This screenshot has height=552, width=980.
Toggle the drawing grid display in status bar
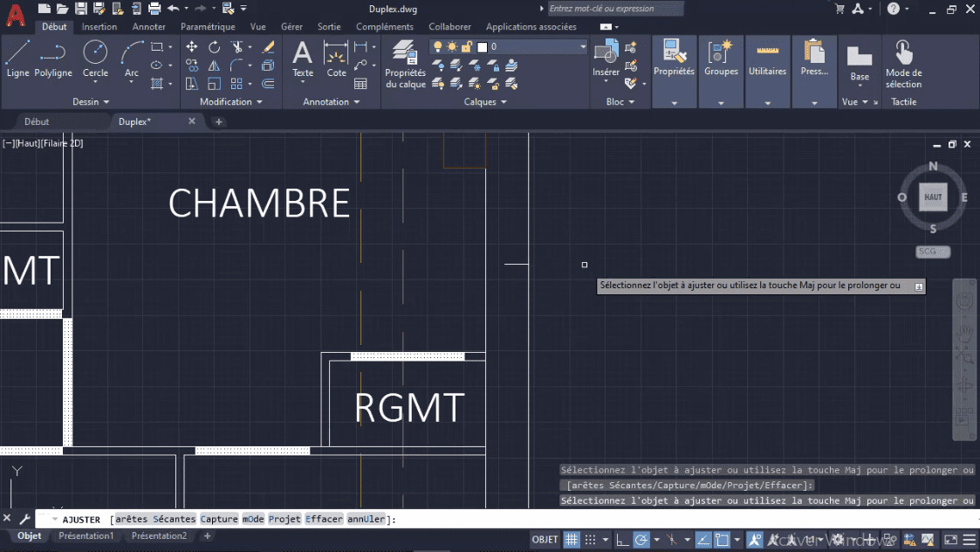[572, 540]
